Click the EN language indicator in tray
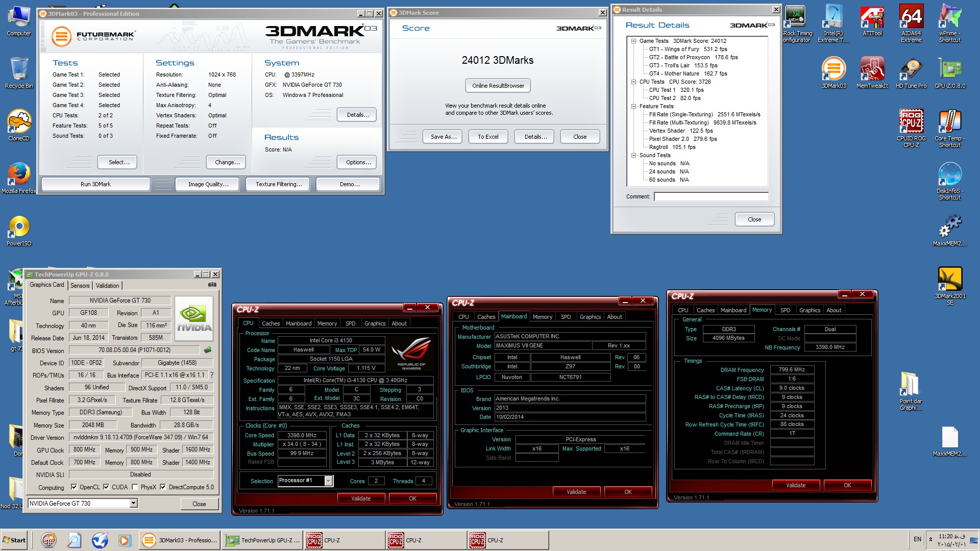This screenshot has height=551, width=980. click(917, 539)
